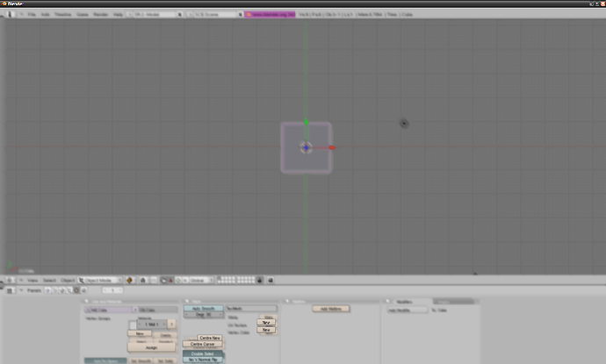Open the File menu
Viewport: 606px width, 364px height.
click(x=32, y=14)
